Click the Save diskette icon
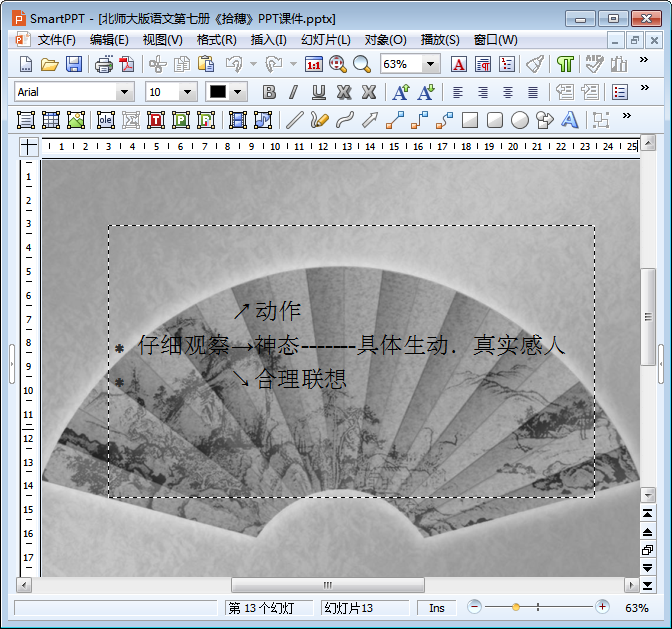The image size is (672, 629). 74,64
